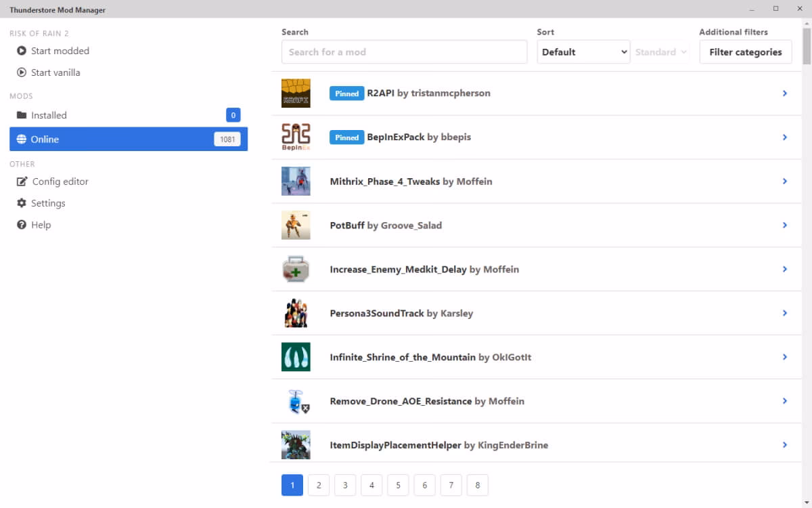The width and height of the screenshot is (812, 508).
Task: Click the Online count badge 1081
Action: click(227, 140)
